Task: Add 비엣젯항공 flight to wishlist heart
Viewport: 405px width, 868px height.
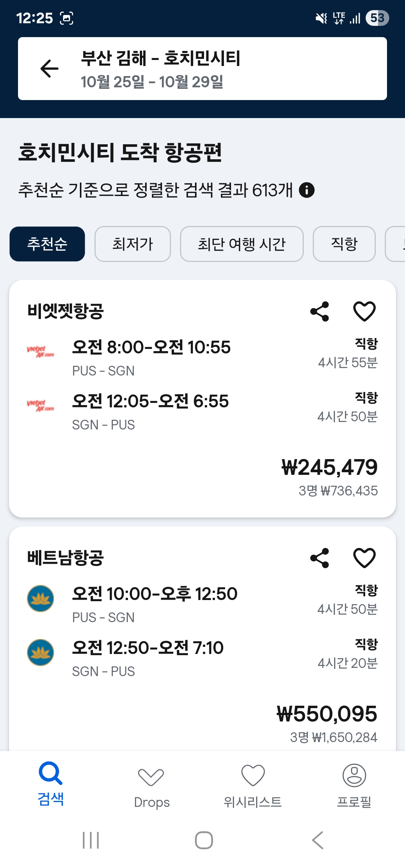Action: 364,311
